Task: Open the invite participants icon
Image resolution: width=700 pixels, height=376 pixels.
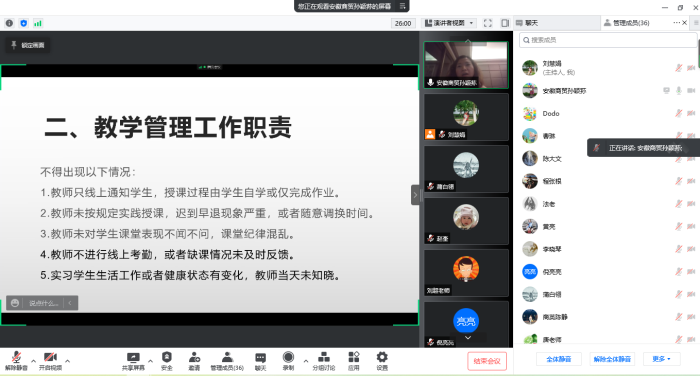Action: [x=194, y=357]
